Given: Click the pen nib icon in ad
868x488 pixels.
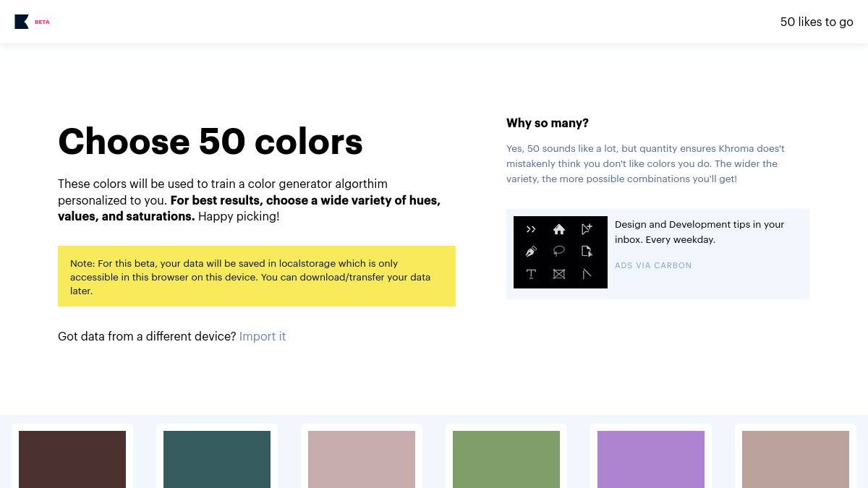Looking at the screenshot, I should (531, 252).
